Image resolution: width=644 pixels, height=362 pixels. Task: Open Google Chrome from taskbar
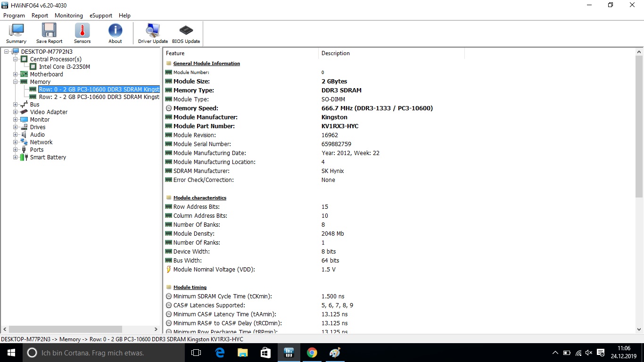tap(312, 353)
